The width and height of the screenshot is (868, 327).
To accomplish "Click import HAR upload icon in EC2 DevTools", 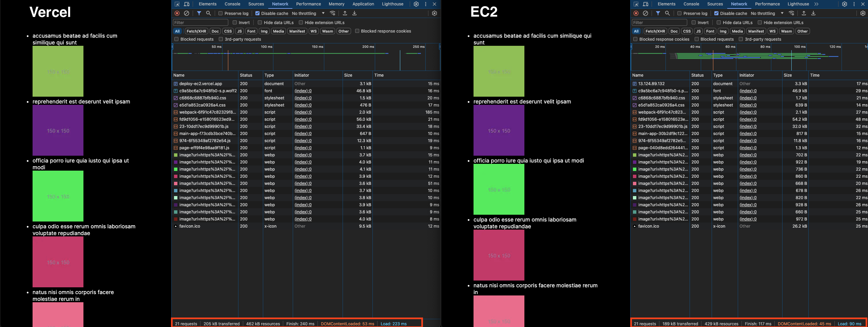I will click(804, 13).
